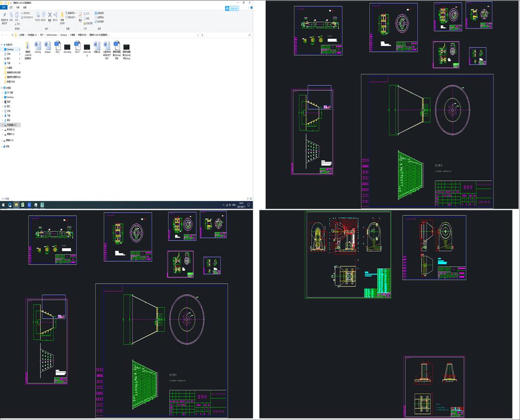Select the zhaiyao Word document
520x420 pixels.
pyautogui.click(x=48, y=47)
